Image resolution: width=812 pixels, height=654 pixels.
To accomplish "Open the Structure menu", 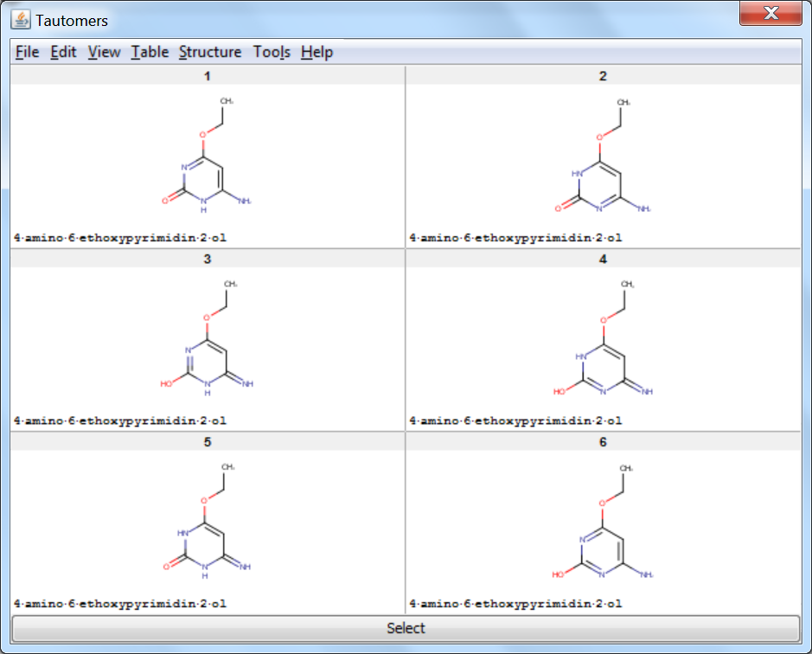I will tap(210, 52).
